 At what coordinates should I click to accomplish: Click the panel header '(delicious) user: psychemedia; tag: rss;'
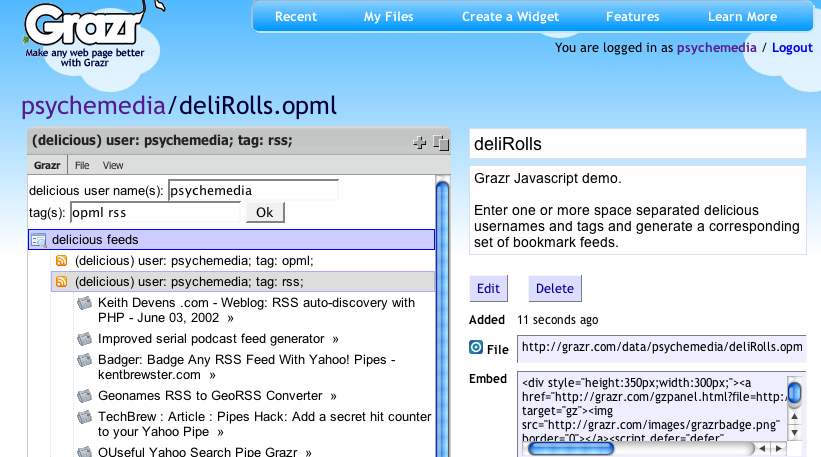[162, 140]
